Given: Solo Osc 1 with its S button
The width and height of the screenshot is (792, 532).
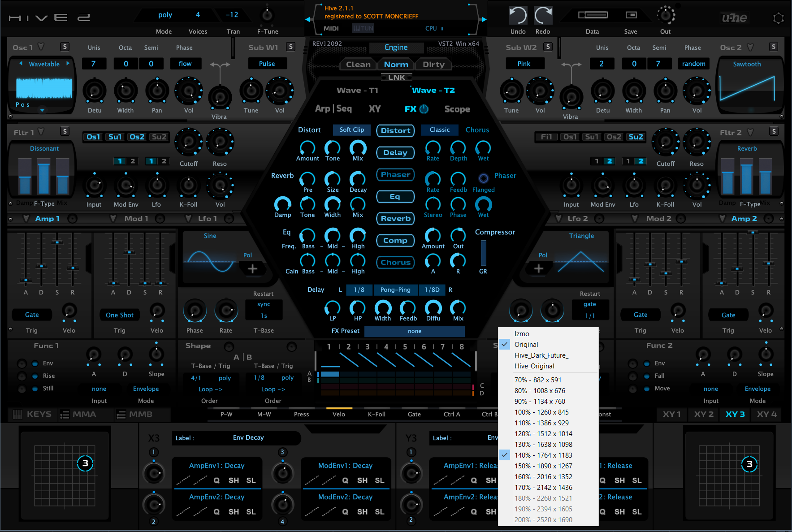Looking at the screenshot, I should point(65,47).
